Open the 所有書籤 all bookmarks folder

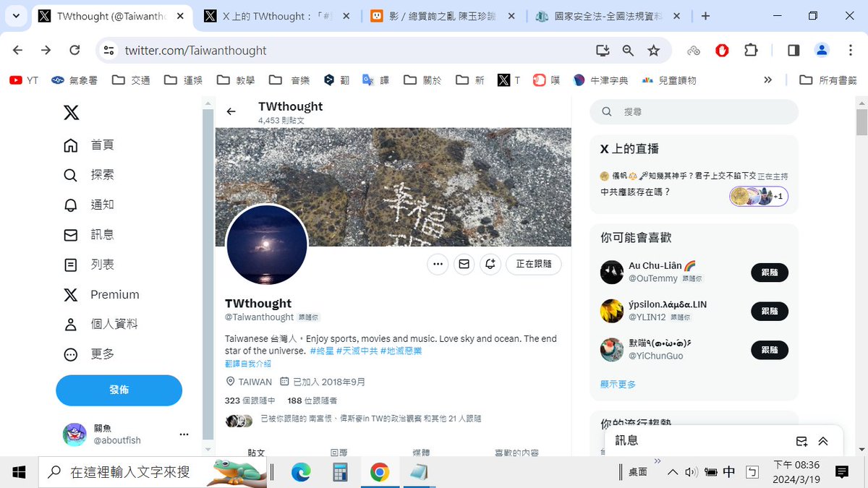coord(828,80)
